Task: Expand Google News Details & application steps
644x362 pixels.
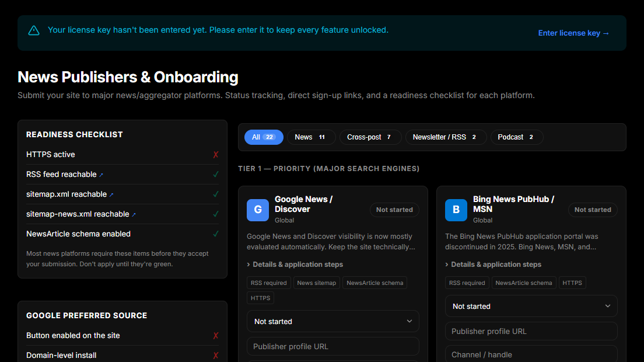Action: [295, 264]
